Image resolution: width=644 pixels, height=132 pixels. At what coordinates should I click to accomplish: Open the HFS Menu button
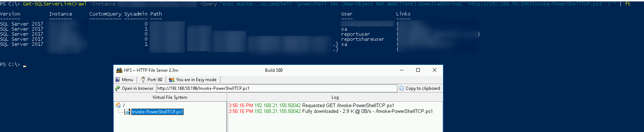pyautogui.click(x=124, y=80)
